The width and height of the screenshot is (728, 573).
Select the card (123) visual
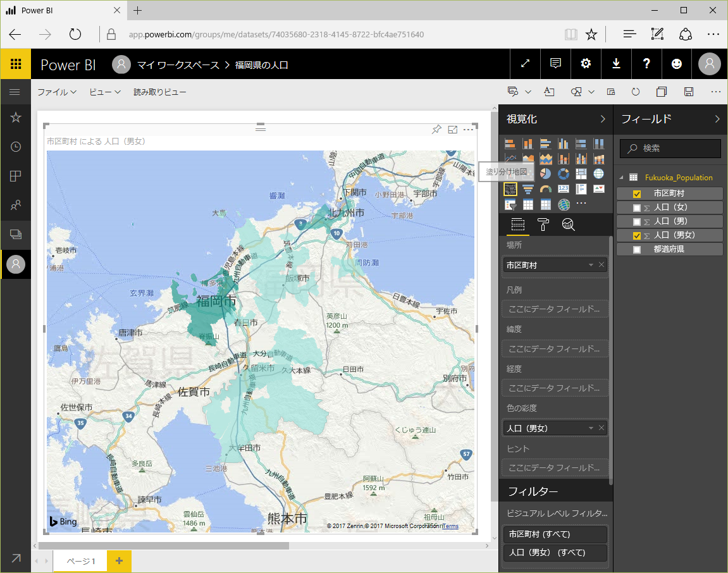click(x=563, y=189)
